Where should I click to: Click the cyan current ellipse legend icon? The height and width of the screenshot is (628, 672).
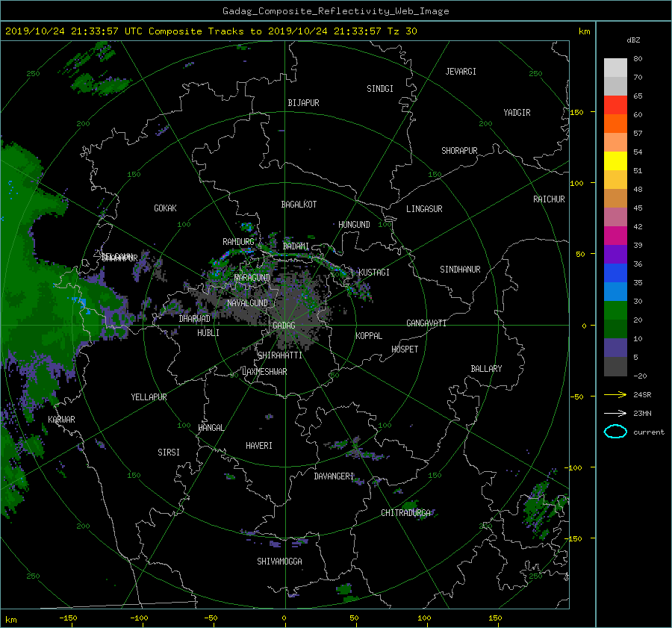click(x=615, y=432)
